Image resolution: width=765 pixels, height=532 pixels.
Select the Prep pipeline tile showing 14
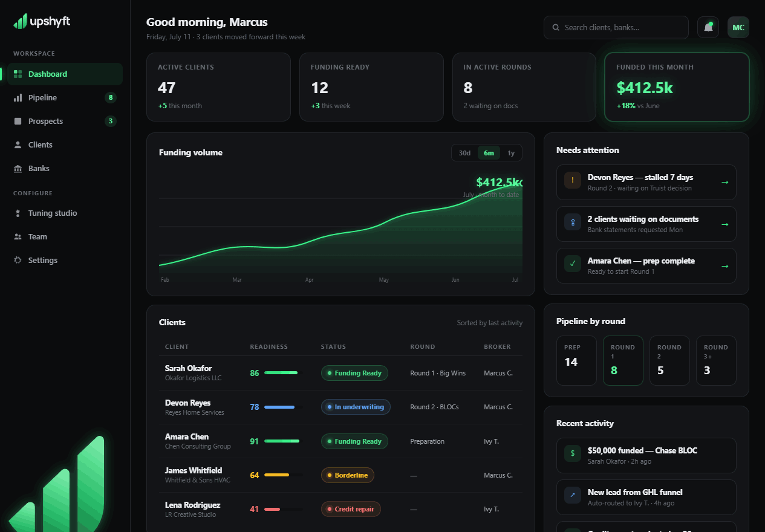click(576, 360)
